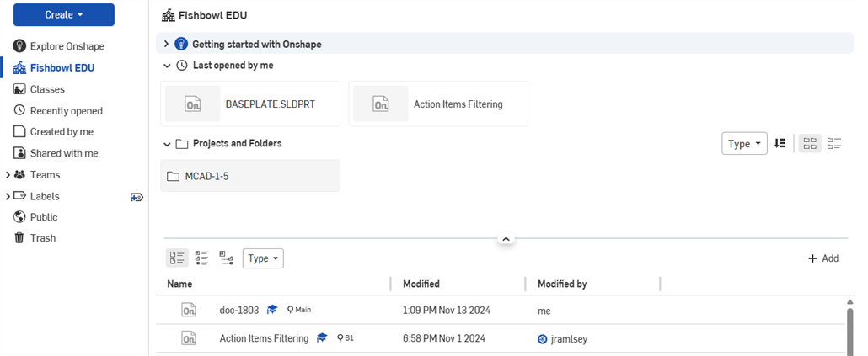
Task: Click the jramlsey user avatar icon
Action: click(x=543, y=339)
